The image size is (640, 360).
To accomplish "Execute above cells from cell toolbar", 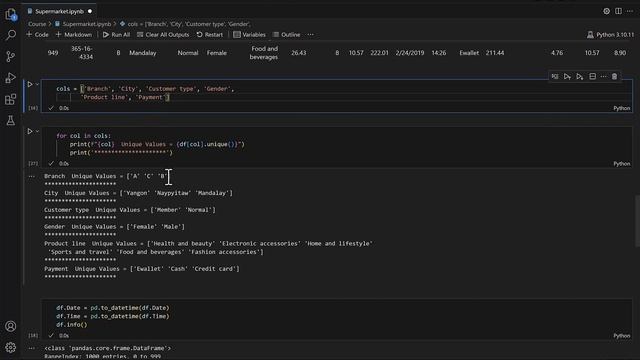I will (x=567, y=76).
